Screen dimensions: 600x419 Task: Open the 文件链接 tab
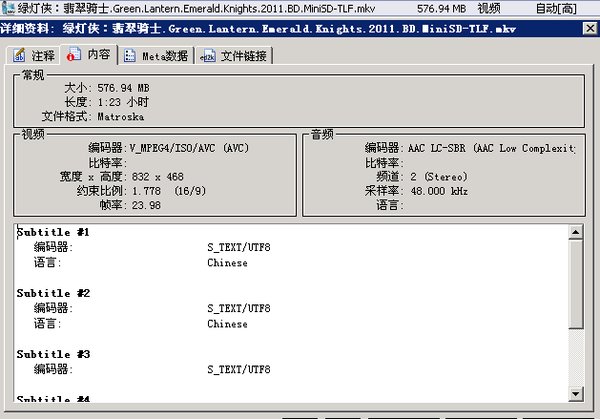coord(234,56)
